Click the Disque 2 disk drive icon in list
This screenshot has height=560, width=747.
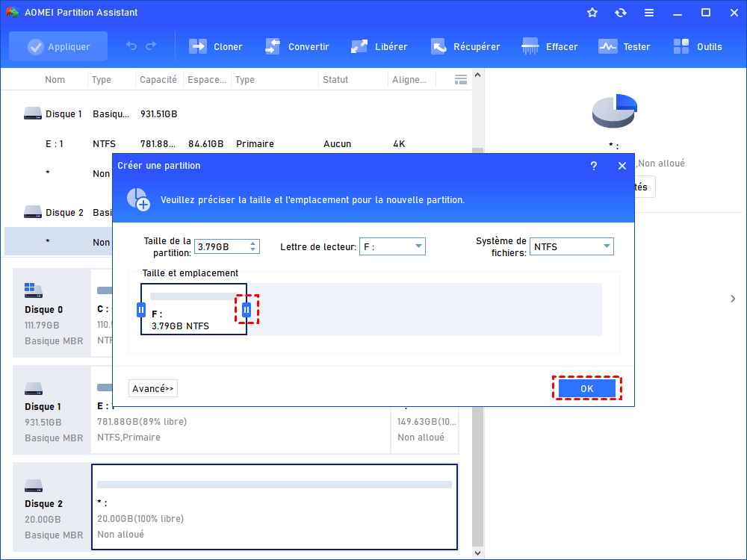tap(33, 212)
